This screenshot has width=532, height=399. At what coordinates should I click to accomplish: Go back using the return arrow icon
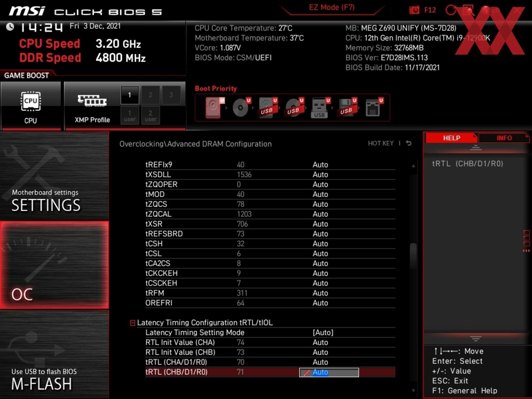(408, 143)
